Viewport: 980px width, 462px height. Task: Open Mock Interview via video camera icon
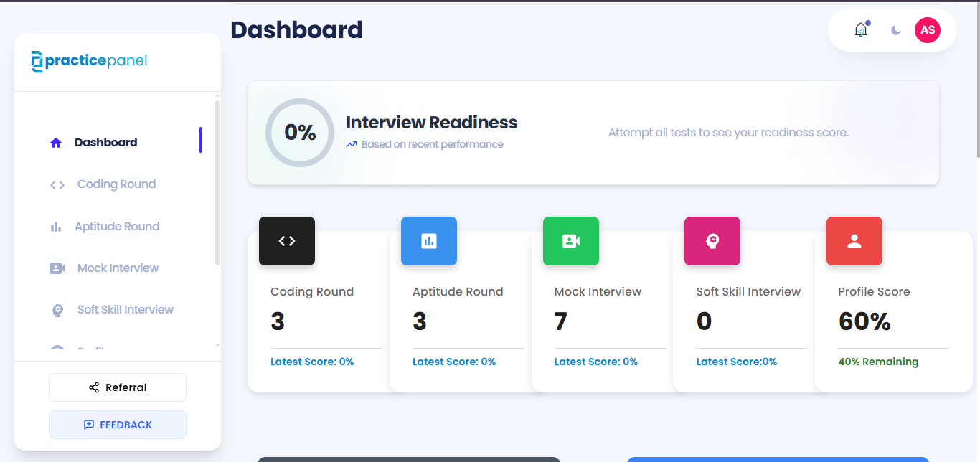pyautogui.click(x=570, y=241)
